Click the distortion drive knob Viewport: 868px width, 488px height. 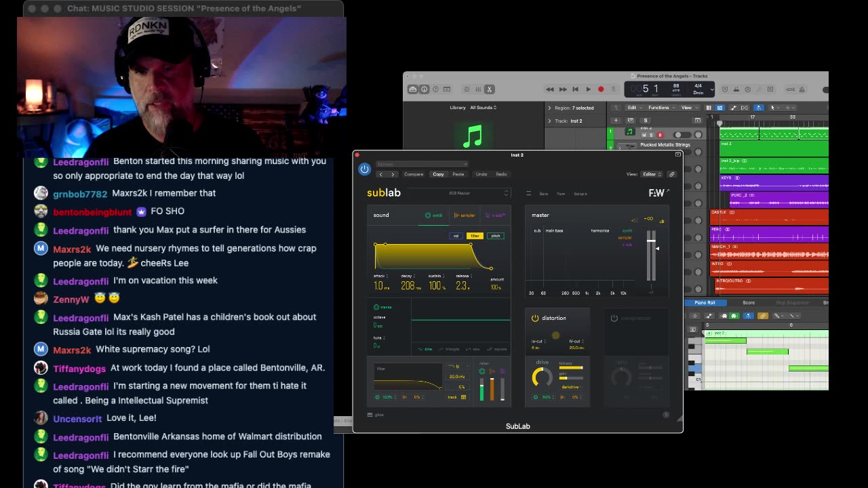pos(542,377)
